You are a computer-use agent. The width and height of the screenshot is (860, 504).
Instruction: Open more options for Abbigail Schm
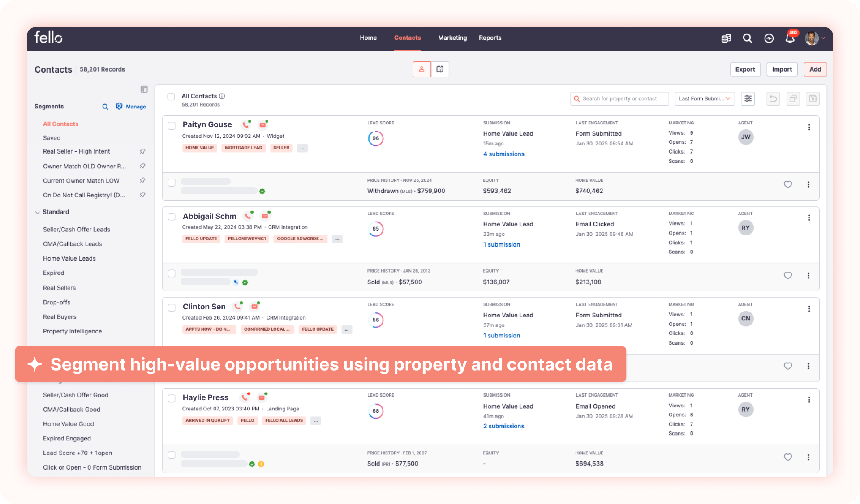(809, 218)
